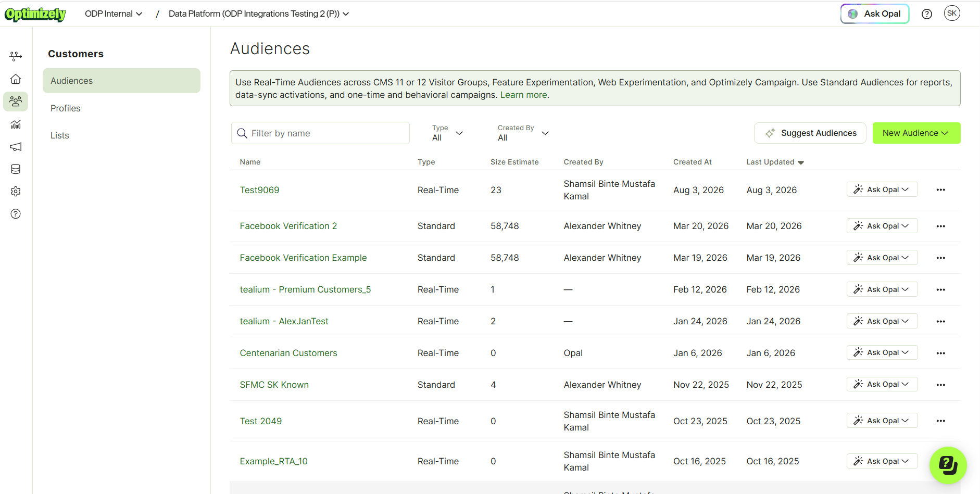Click the Filter by name search field
Image resolution: width=980 pixels, height=494 pixels.
[320, 133]
